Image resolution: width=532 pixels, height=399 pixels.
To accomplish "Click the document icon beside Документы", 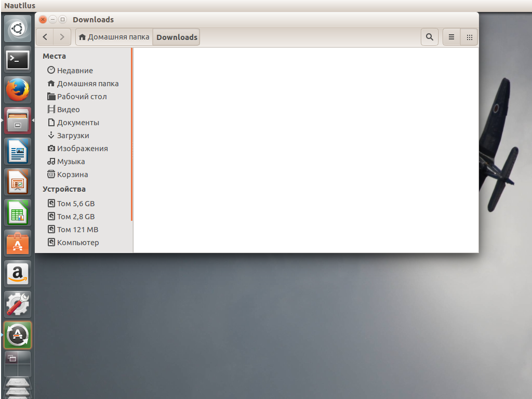I will point(51,122).
